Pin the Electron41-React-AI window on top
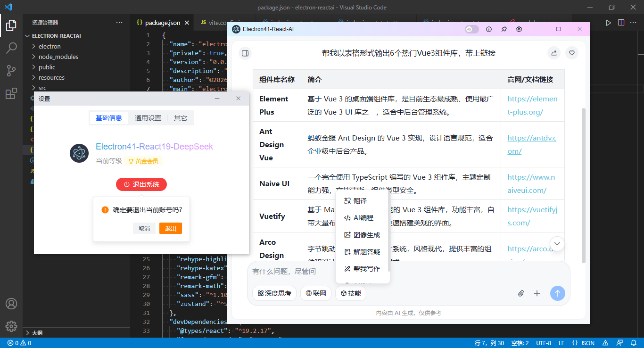Viewport: 644px width, 348px height. pyautogui.click(x=504, y=29)
